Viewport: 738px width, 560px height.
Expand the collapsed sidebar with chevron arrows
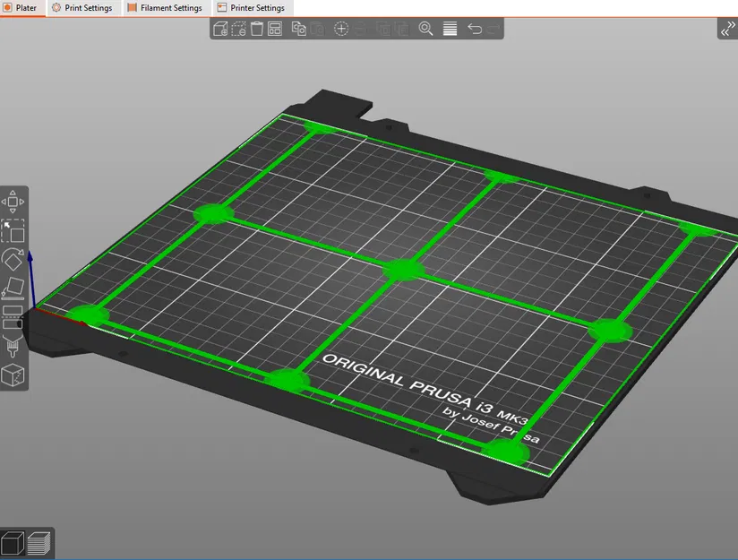coord(726,30)
